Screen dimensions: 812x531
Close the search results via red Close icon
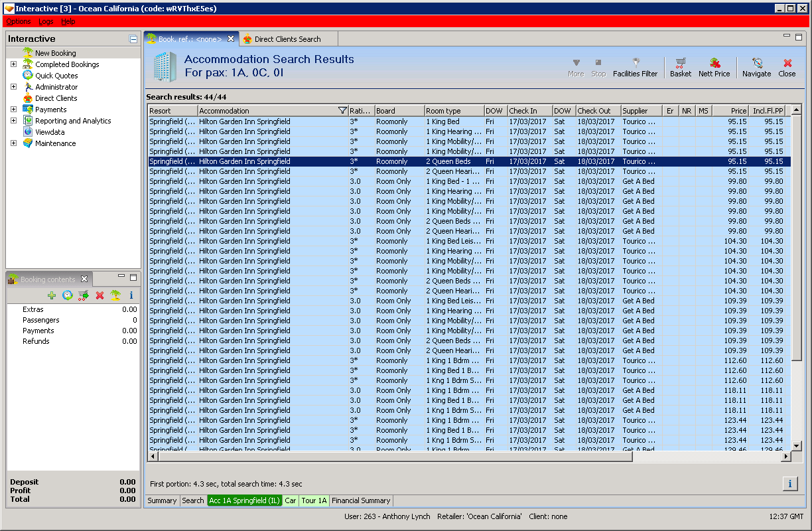coord(787,64)
